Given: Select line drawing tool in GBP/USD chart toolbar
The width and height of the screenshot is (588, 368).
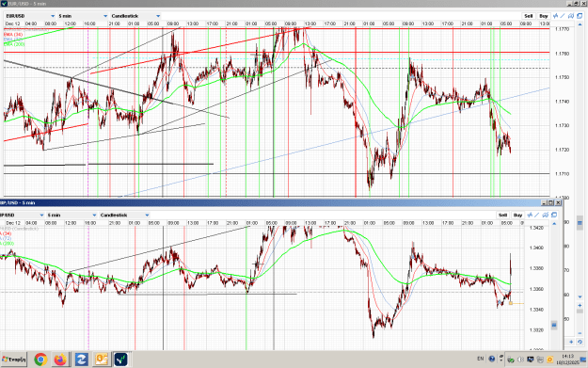Looking at the screenshot, I should (537, 216).
